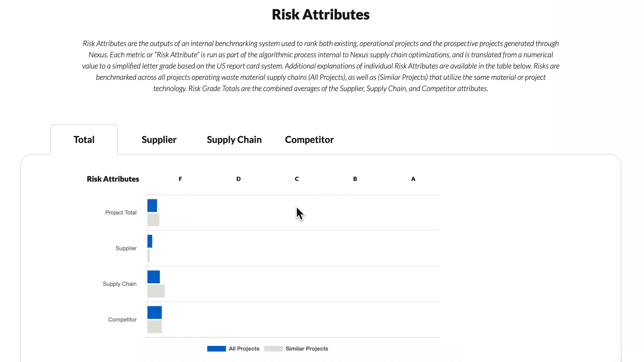Click the blue Supply Chain row bar

(154, 277)
